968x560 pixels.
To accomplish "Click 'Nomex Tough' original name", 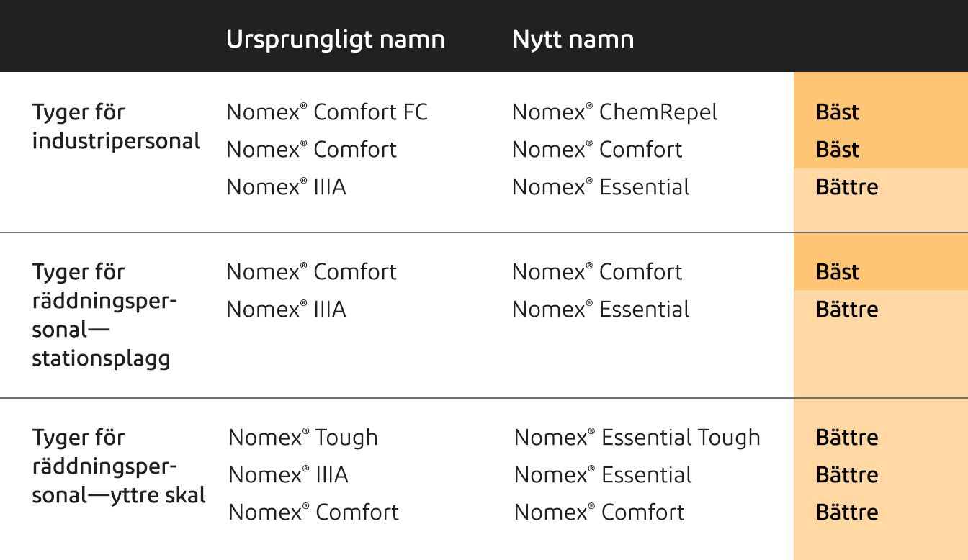I will point(303,438).
